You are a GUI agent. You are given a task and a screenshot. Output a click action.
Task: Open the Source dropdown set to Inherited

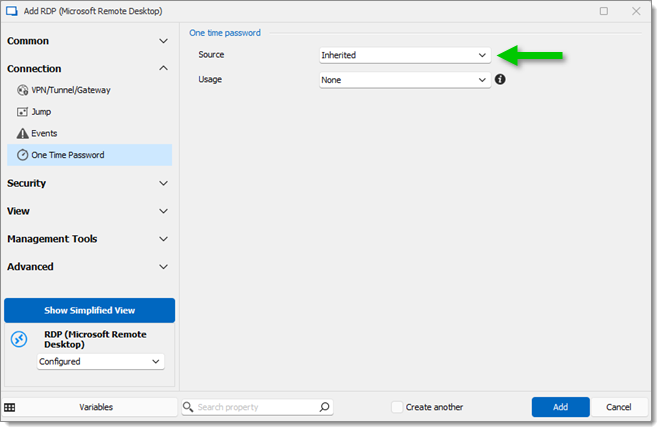[405, 55]
